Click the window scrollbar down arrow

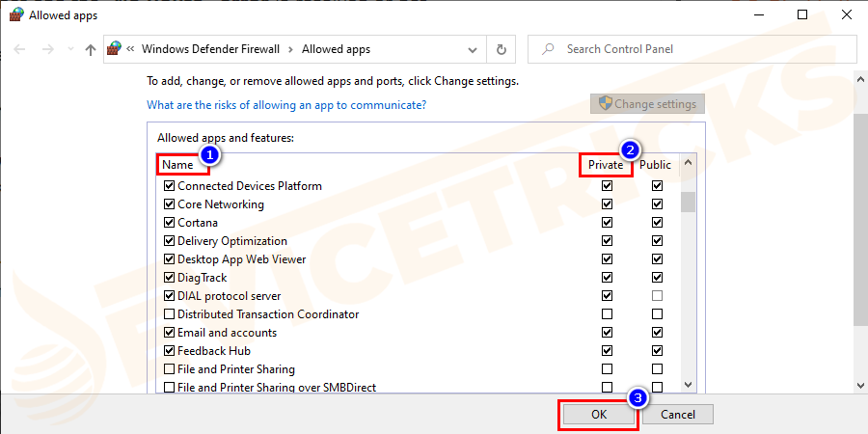pyautogui.click(x=860, y=385)
